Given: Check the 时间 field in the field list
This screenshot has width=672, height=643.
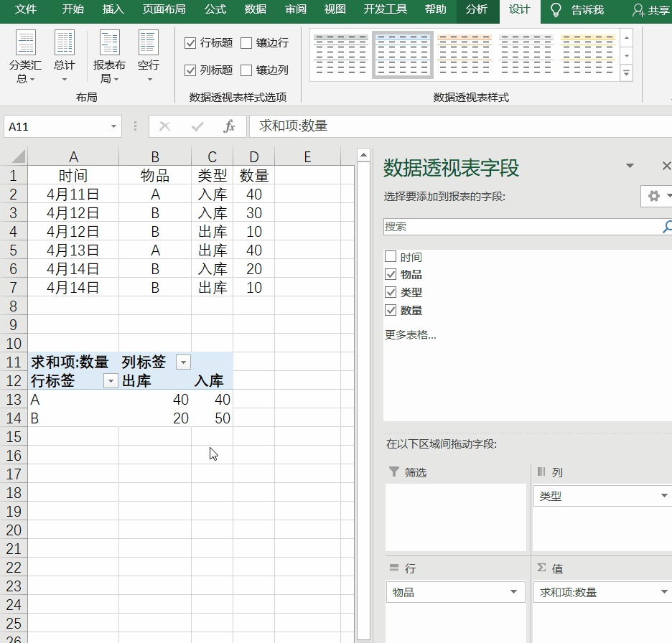Looking at the screenshot, I should [x=392, y=256].
